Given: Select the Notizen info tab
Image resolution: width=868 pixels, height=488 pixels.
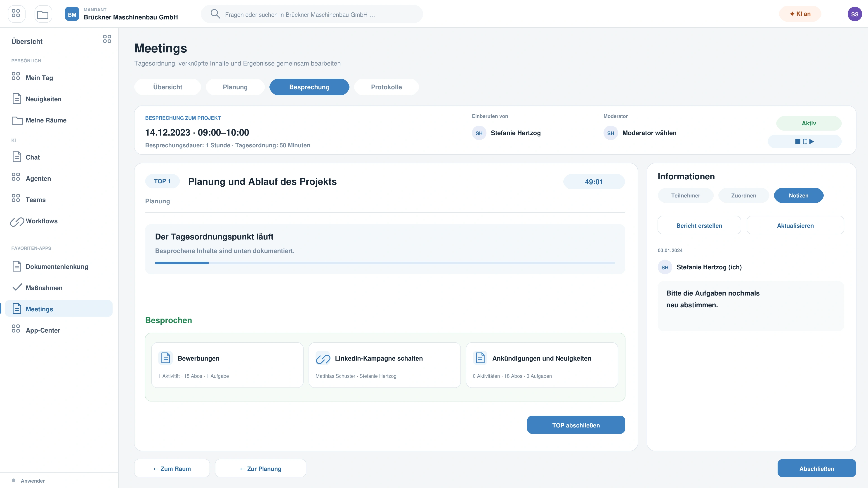Looking at the screenshot, I should click(x=798, y=195).
